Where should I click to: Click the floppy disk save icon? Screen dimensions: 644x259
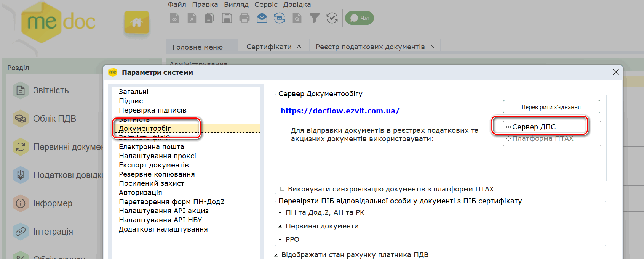(227, 18)
